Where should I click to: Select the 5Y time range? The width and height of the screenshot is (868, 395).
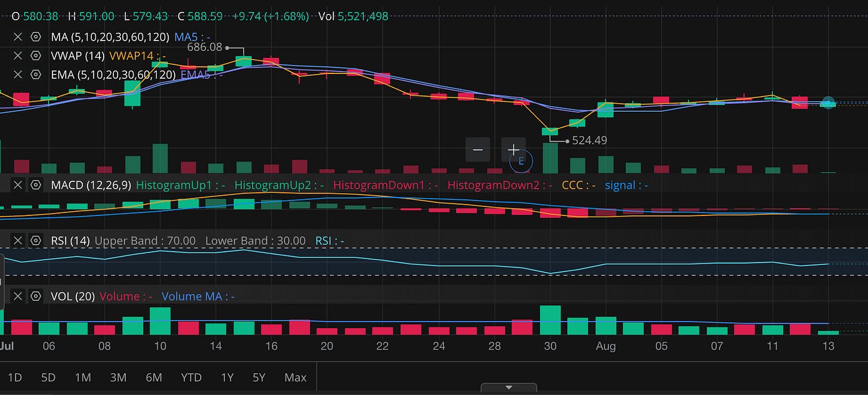pyautogui.click(x=259, y=377)
